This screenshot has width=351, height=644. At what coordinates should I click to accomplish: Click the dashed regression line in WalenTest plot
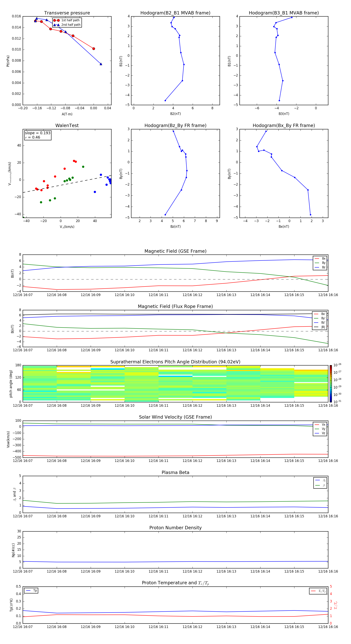(x=67, y=184)
